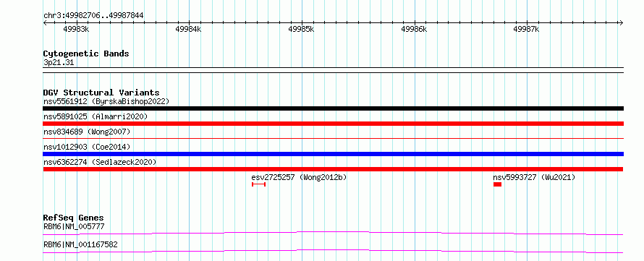Click the 49985k ruler tick label
The width and height of the screenshot is (644, 261).
coord(301,29)
